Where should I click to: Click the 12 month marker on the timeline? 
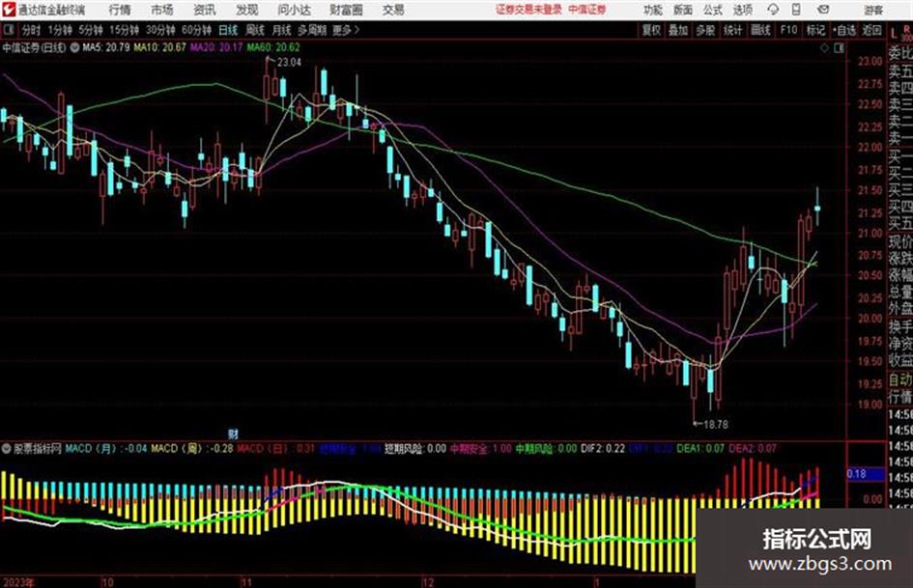[x=428, y=582]
